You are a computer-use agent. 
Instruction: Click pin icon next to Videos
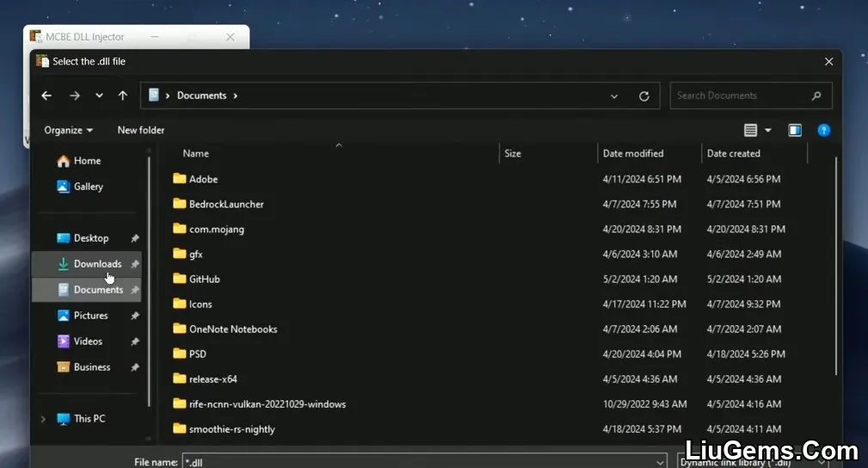(134, 342)
